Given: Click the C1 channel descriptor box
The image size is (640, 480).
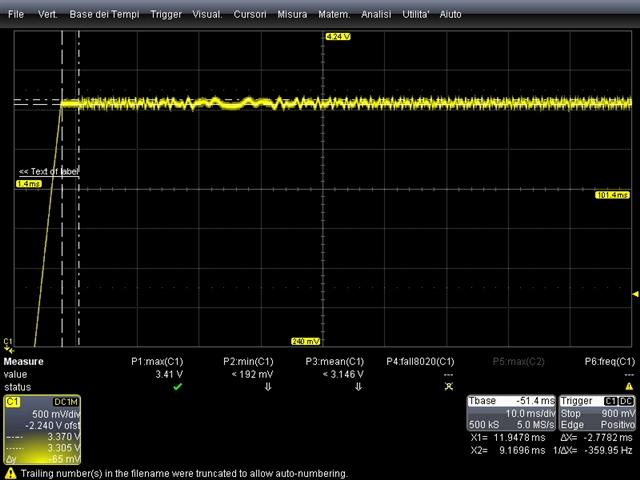Looking at the screenshot, I should (x=42, y=430).
